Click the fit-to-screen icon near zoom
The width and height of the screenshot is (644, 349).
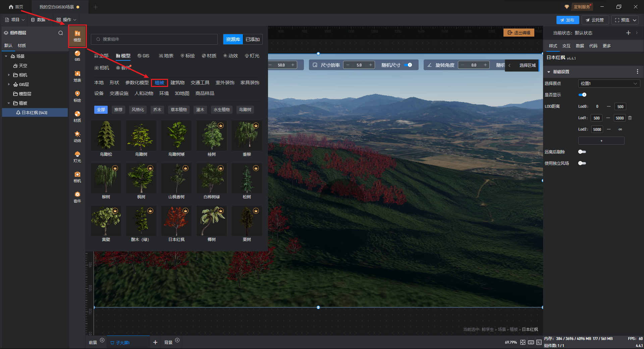(x=523, y=342)
